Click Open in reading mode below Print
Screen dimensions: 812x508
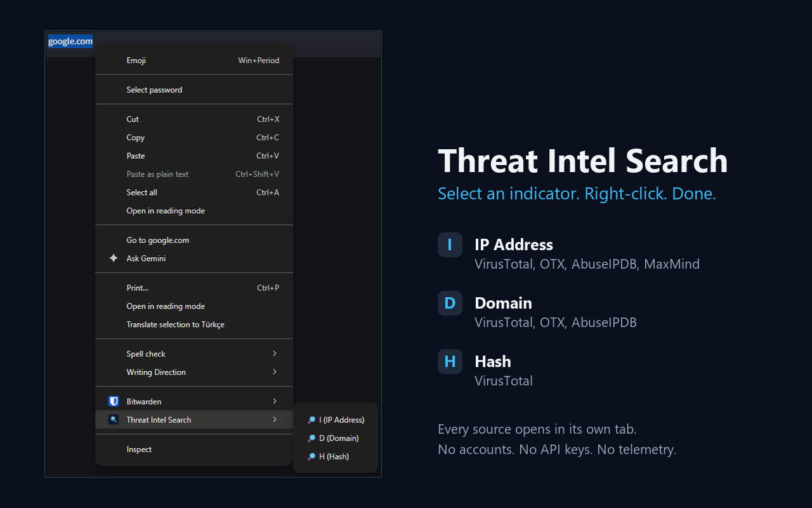click(x=194, y=306)
